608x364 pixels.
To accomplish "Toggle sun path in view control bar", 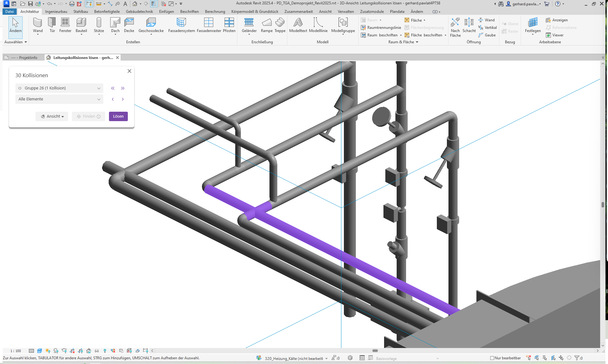I will coord(48,351).
